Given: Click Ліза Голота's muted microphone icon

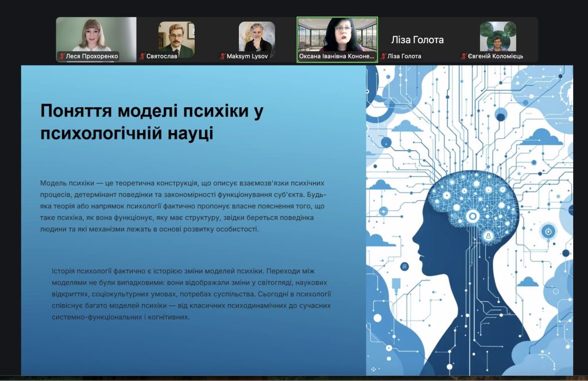Looking at the screenshot, I should click(383, 56).
